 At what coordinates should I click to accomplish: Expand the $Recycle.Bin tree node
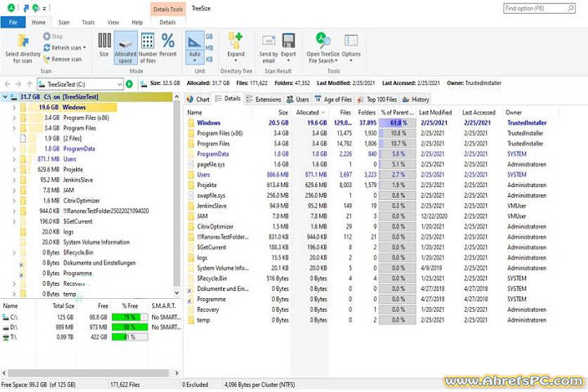[x=14, y=252]
